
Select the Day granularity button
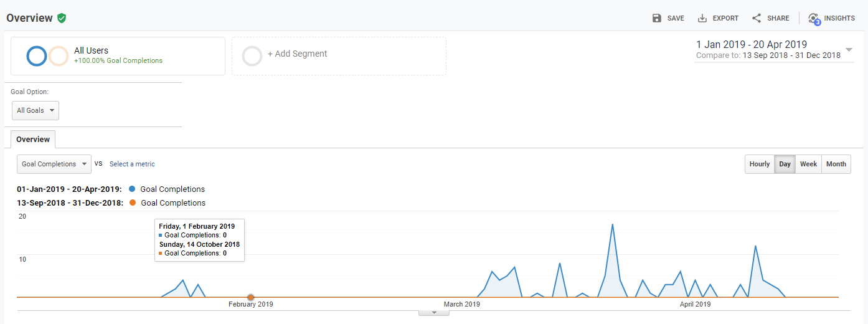click(785, 164)
